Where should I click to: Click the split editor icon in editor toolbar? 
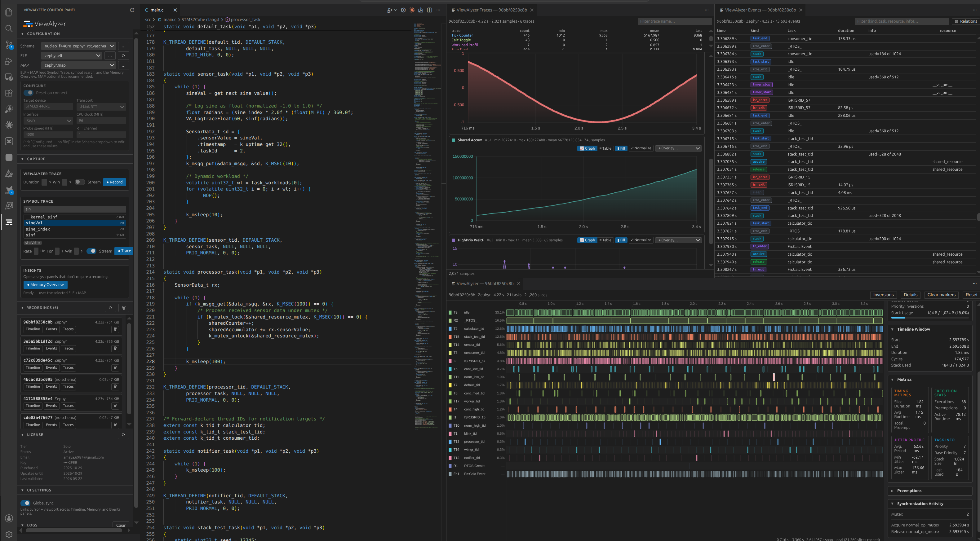[429, 10]
